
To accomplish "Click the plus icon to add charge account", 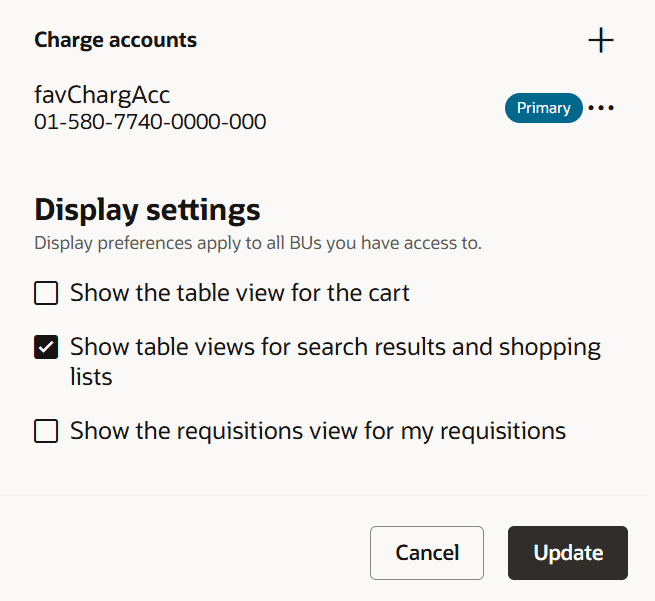I will point(601,40).
